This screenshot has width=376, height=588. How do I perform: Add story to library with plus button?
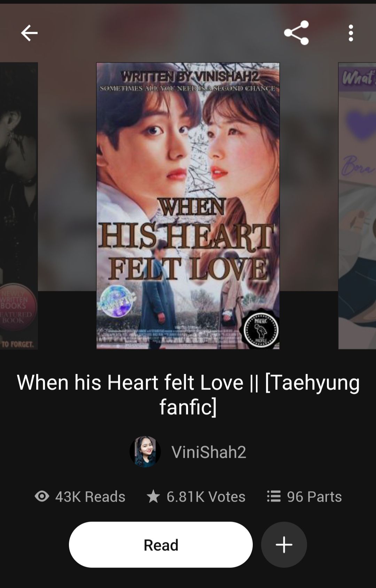coord(284,544)
